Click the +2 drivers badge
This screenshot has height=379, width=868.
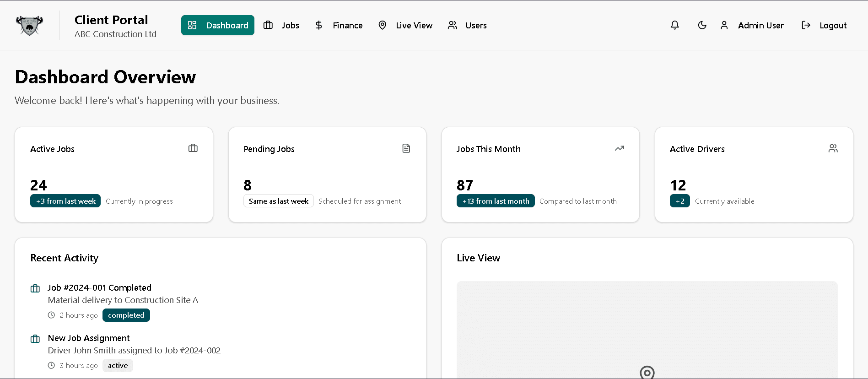click(x=680, y=201)
